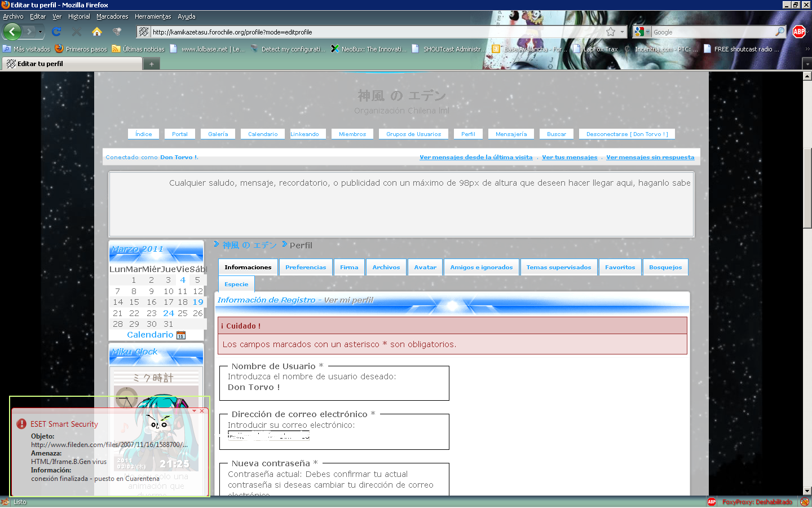Click the scrollbar up arrow
Image resolution: width=812 pixels, height=508 pixels.
(x=807, y=76)
